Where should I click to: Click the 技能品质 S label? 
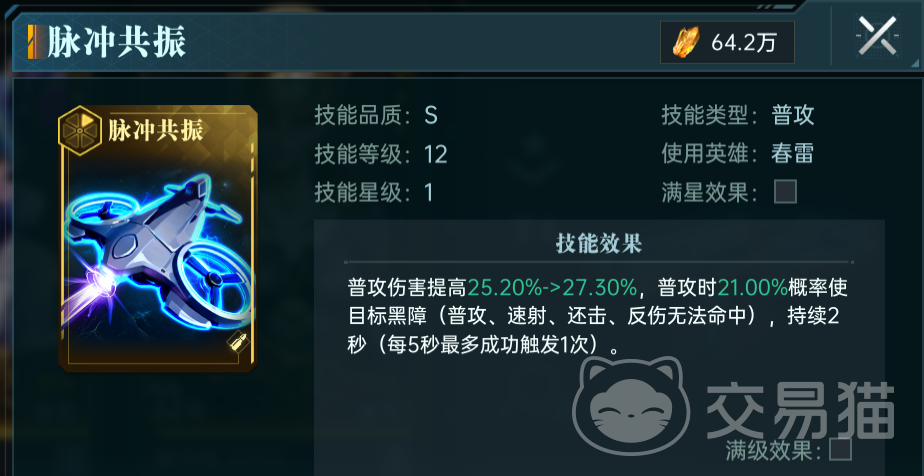376,115
